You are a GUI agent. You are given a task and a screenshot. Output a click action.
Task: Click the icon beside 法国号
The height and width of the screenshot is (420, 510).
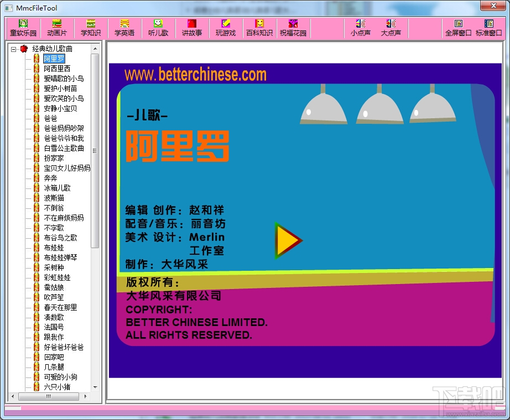point(37,327)
